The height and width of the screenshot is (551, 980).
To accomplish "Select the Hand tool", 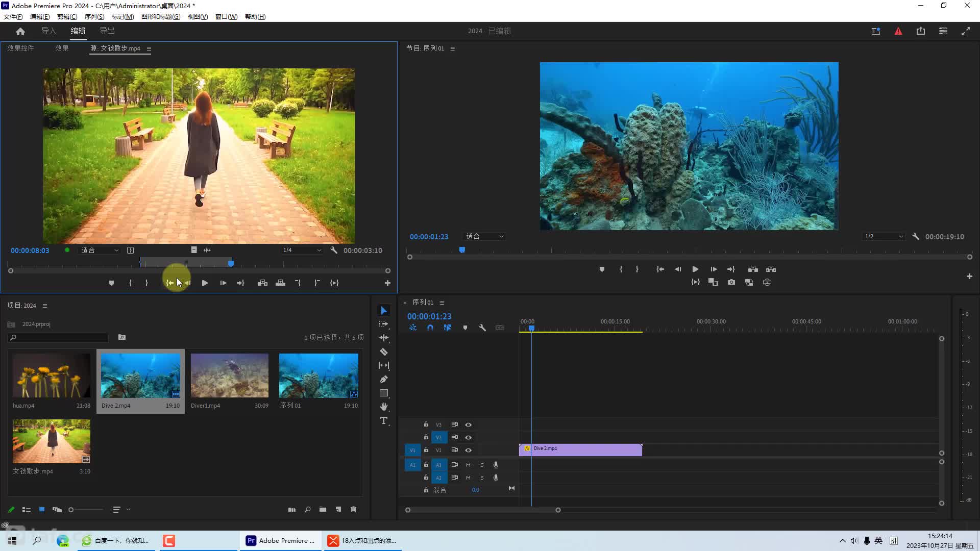I will 384,407.
